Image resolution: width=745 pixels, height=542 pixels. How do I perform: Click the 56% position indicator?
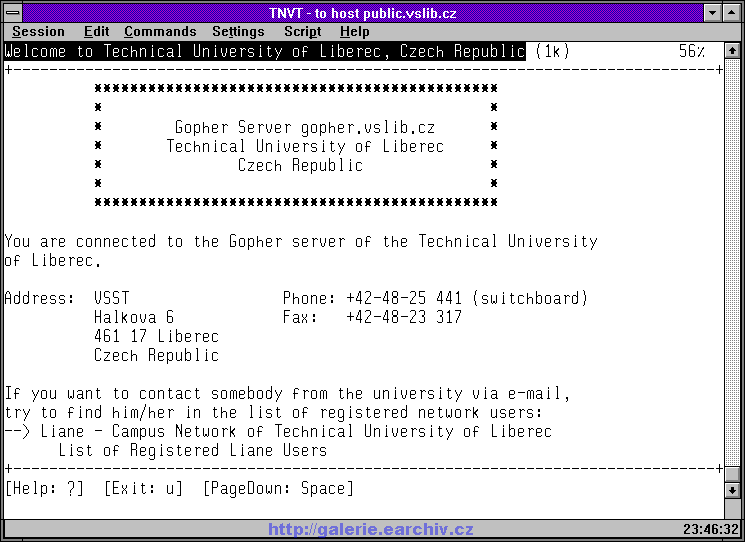point(692,51)
